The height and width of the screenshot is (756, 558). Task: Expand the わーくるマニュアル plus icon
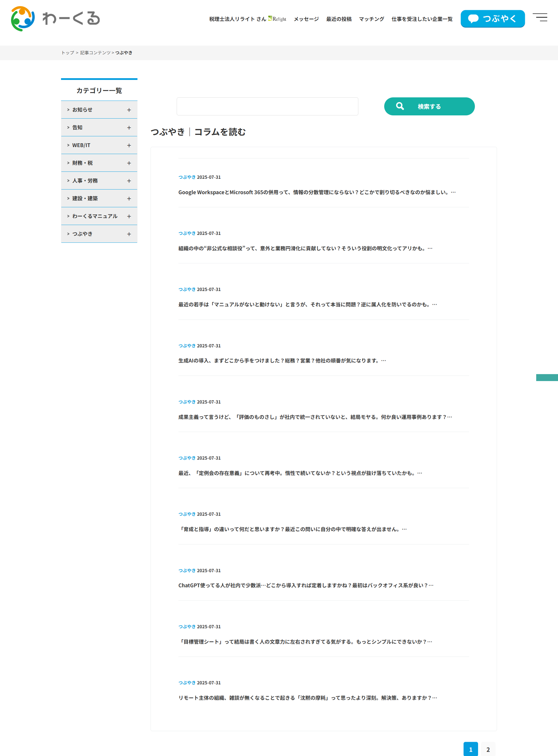[129, 216]
